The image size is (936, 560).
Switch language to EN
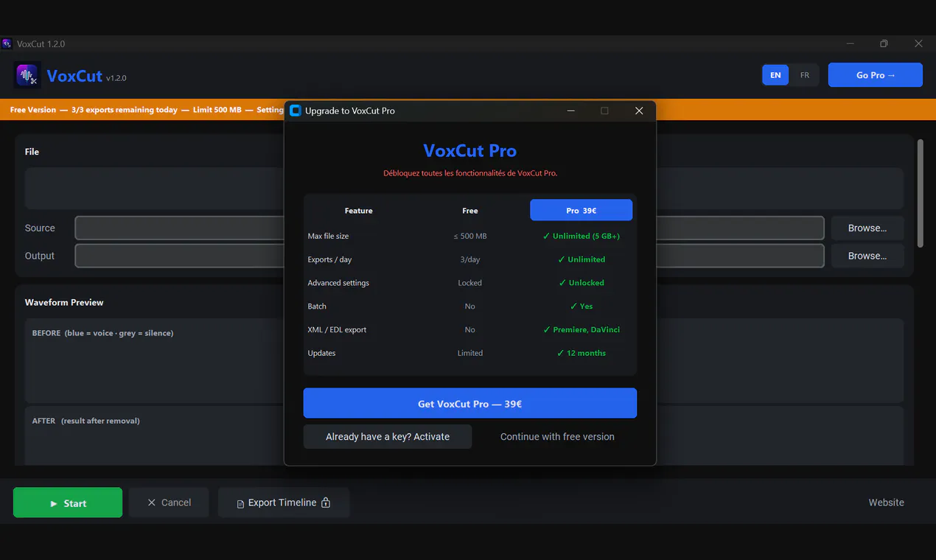click(775, 75)
